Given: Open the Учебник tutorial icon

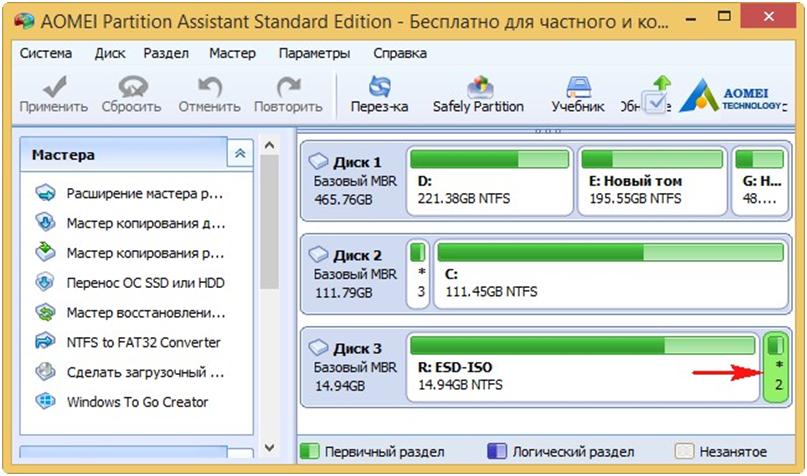Looking at the screenshot, I should point(578,86).
